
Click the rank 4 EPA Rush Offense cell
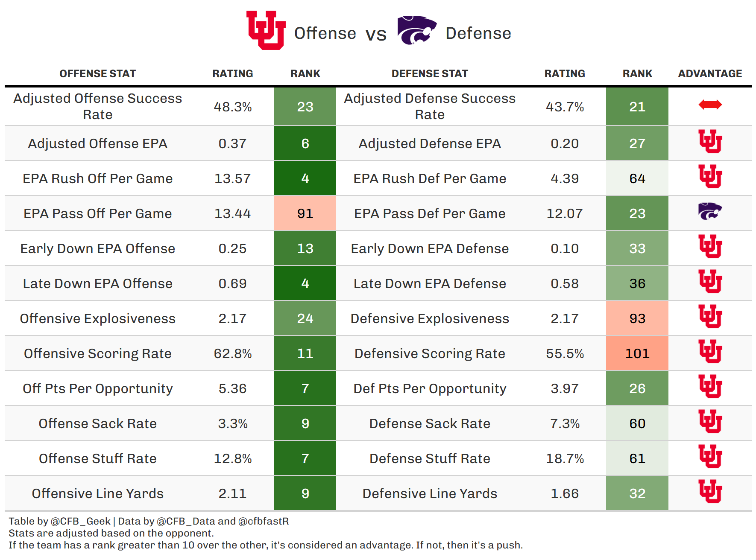point(305,178)
